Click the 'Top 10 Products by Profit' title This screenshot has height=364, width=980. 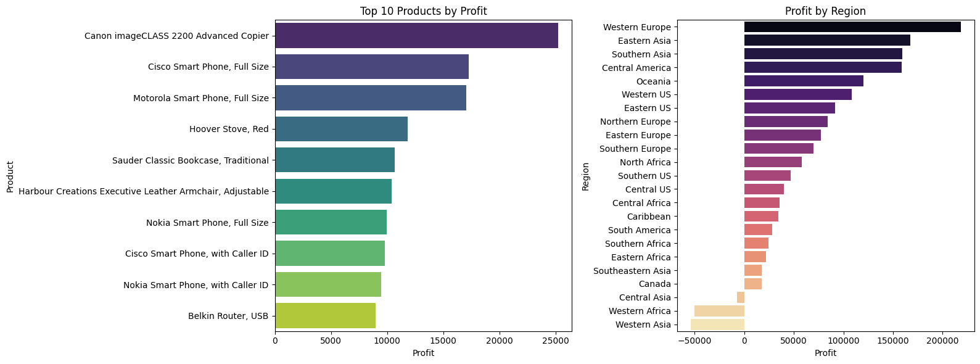423,11
